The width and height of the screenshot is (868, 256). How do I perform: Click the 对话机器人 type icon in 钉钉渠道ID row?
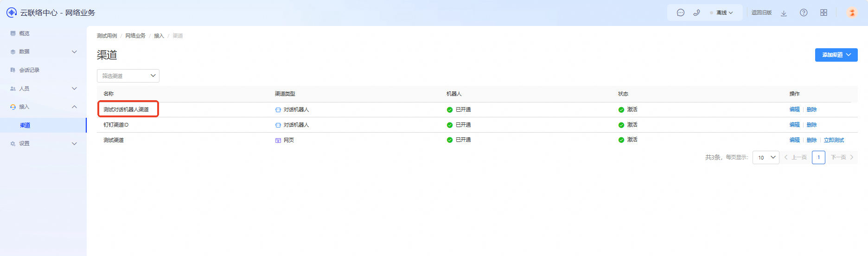click(x=278, y=125)
